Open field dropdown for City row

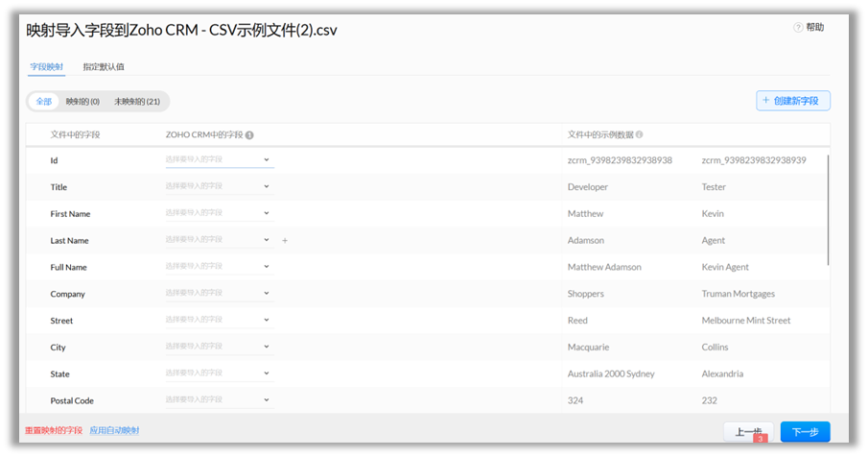point(220,347)
